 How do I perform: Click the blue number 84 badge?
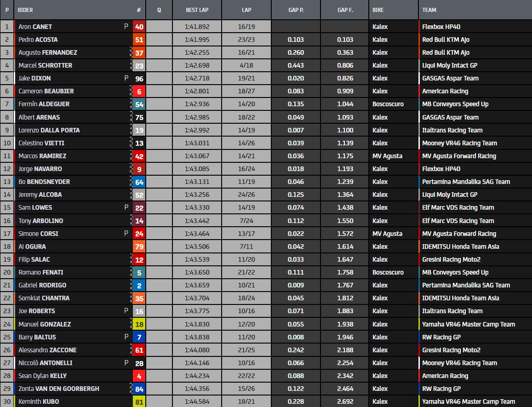[x=139, y=389]
